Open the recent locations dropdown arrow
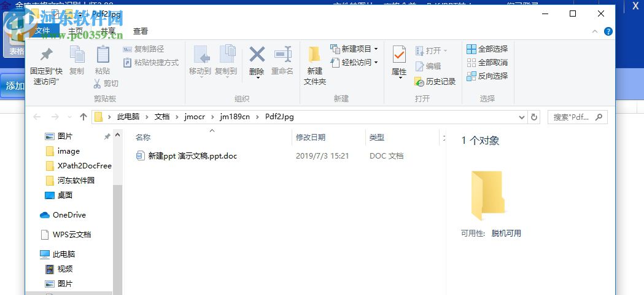The width and height of the screenshot is (644, 295). [69, 117]
